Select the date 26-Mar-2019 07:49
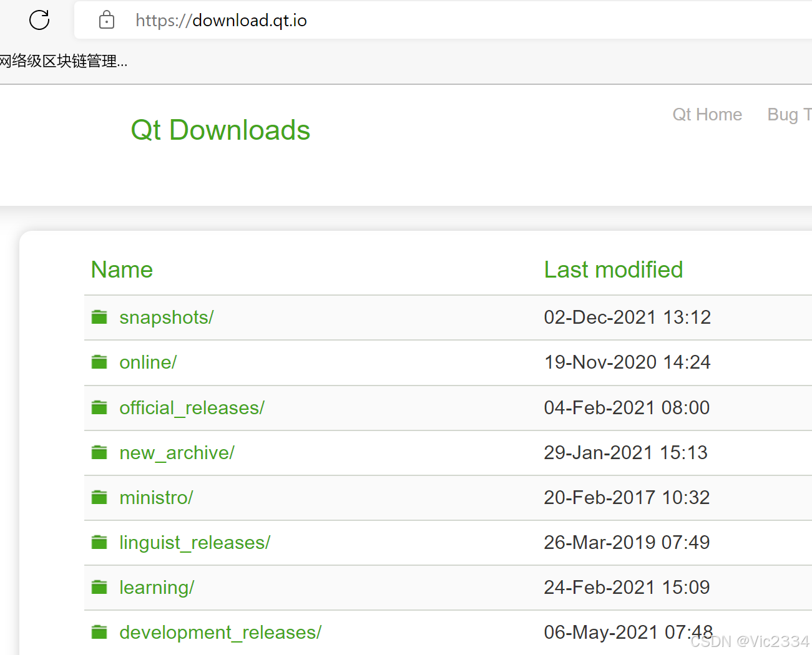 [627, 543]
